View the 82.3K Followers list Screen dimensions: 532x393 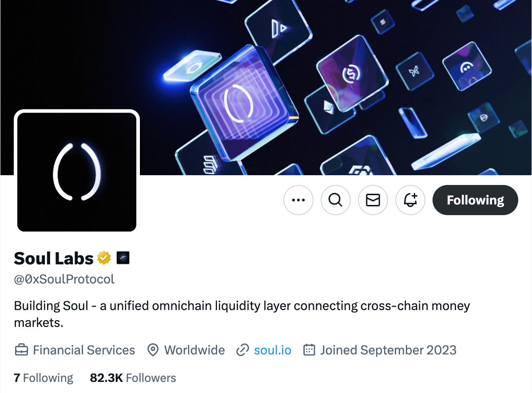click(133, 378)
